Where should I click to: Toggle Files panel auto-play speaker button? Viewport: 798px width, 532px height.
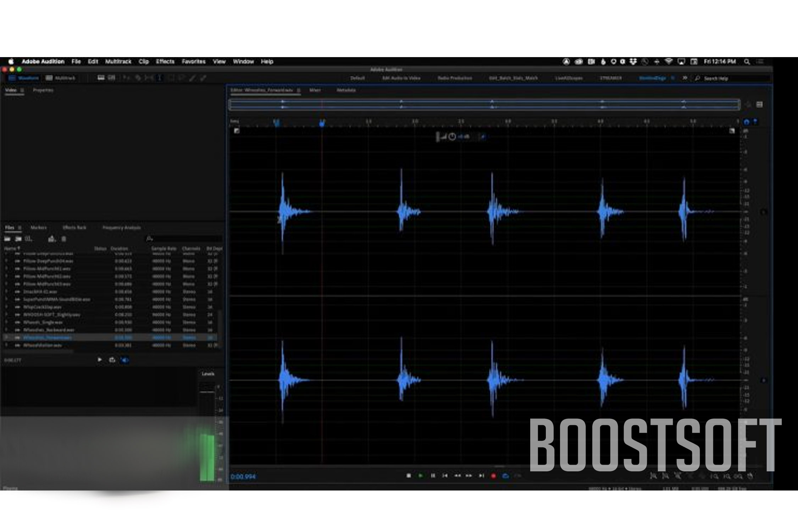(125, 360)
